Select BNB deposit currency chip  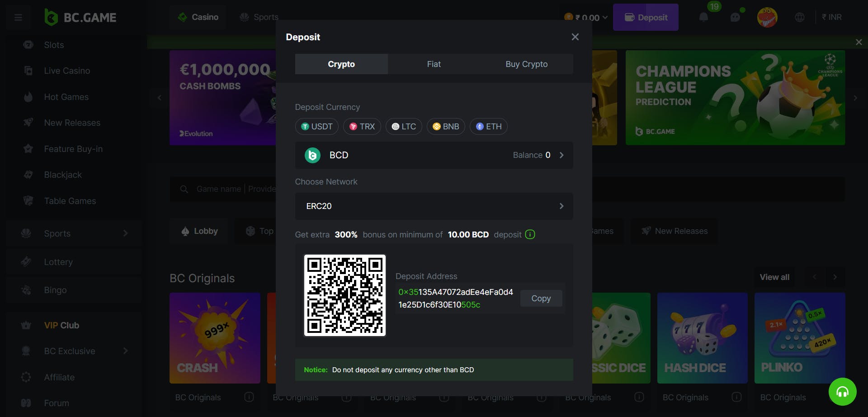445,127
